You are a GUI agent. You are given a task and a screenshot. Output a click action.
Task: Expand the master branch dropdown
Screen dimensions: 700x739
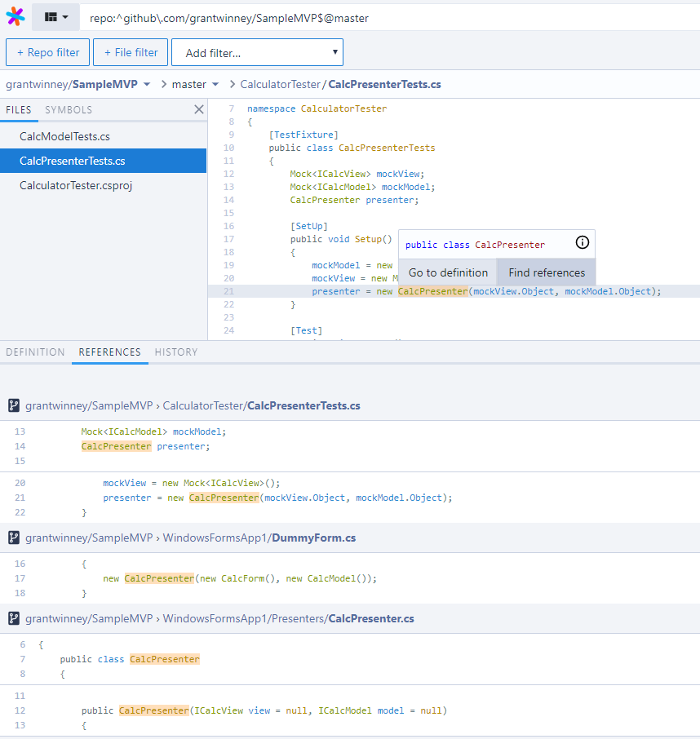[215, 84]
